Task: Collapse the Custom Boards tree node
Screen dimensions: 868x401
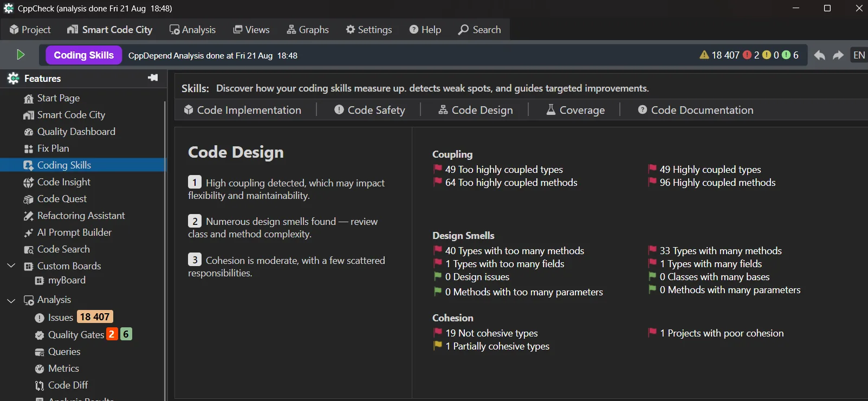Action: click(11, 266)
